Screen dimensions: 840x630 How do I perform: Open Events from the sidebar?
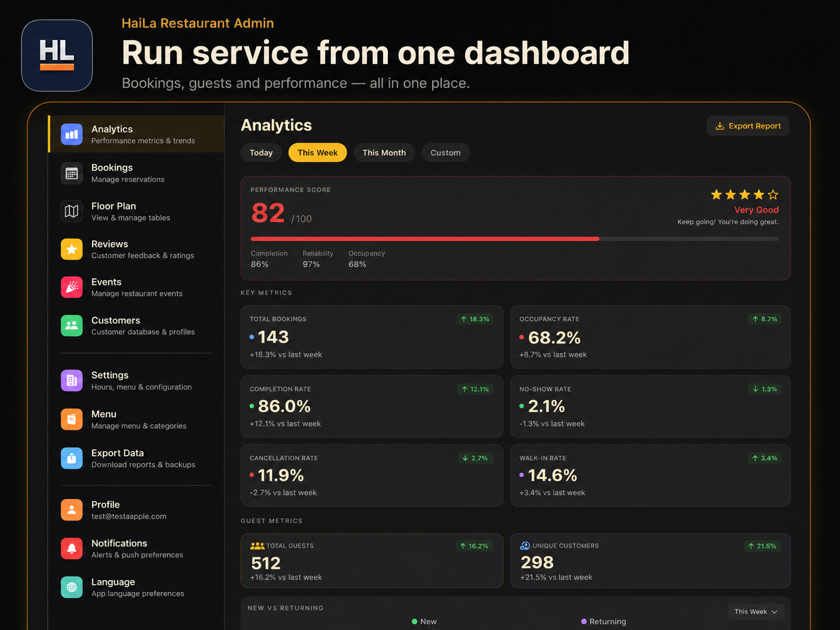tap(106, 282)
